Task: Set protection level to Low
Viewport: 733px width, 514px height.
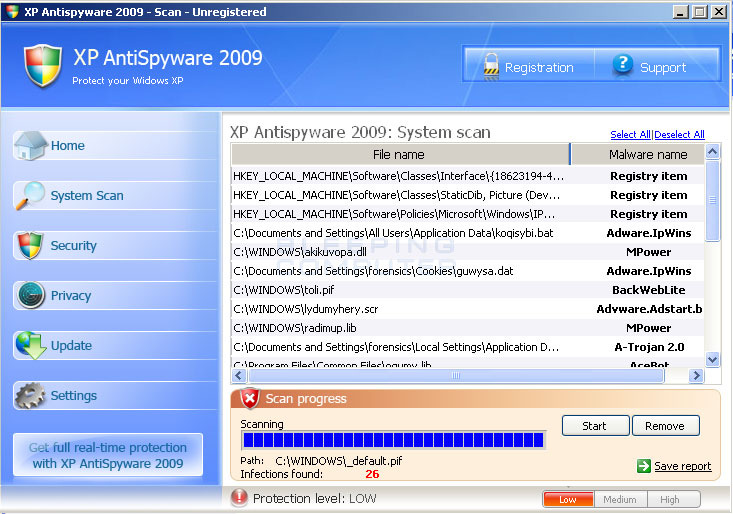Action: tap(568, 499)
